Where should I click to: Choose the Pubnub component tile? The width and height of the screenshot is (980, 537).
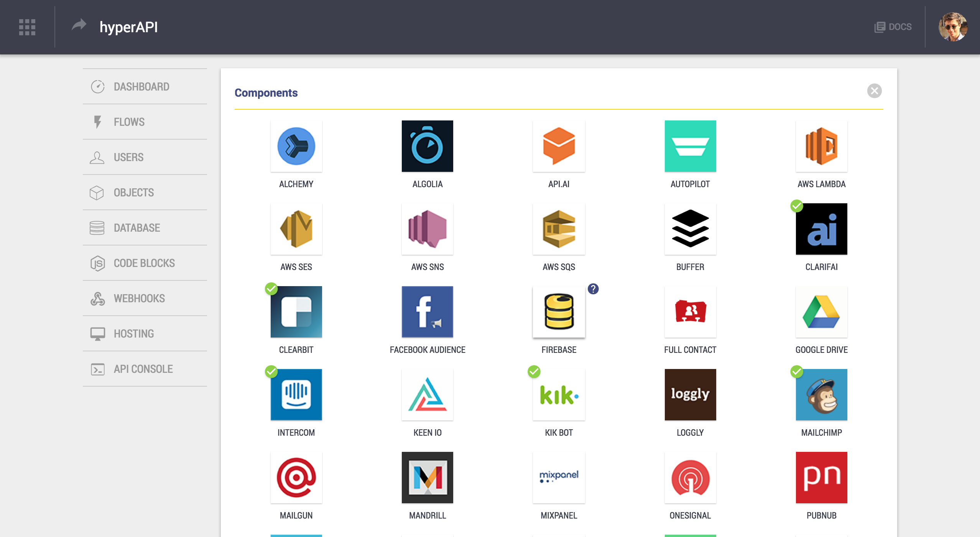821,478
